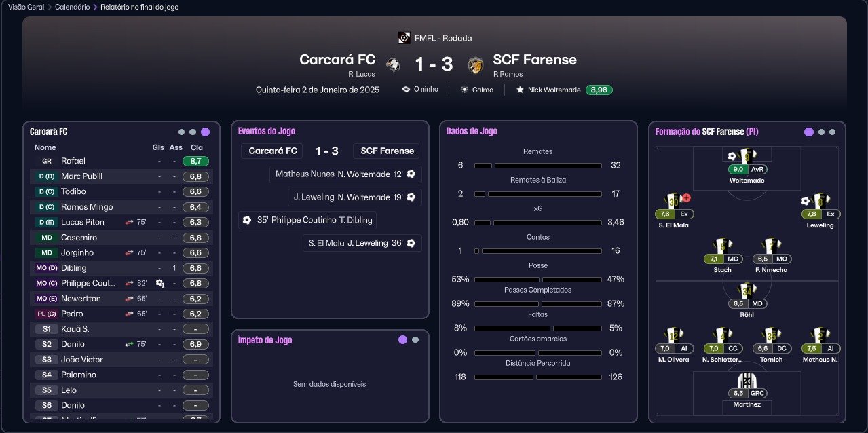Click the Cla column header

[197, 147]
